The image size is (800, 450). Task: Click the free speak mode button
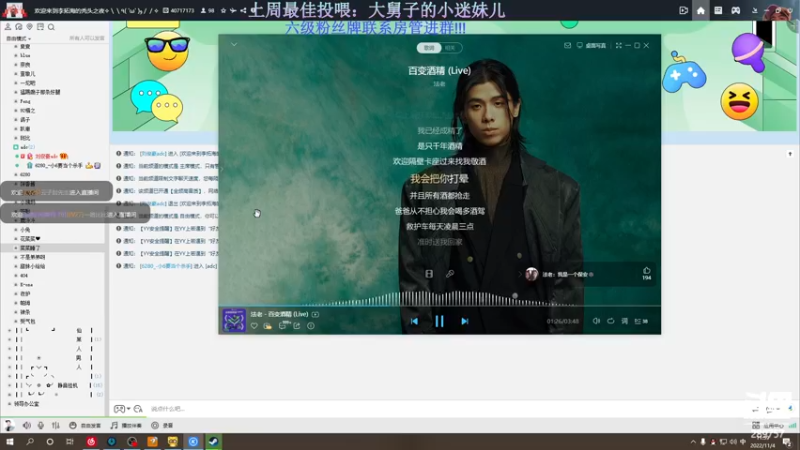(x=85, y=425)
